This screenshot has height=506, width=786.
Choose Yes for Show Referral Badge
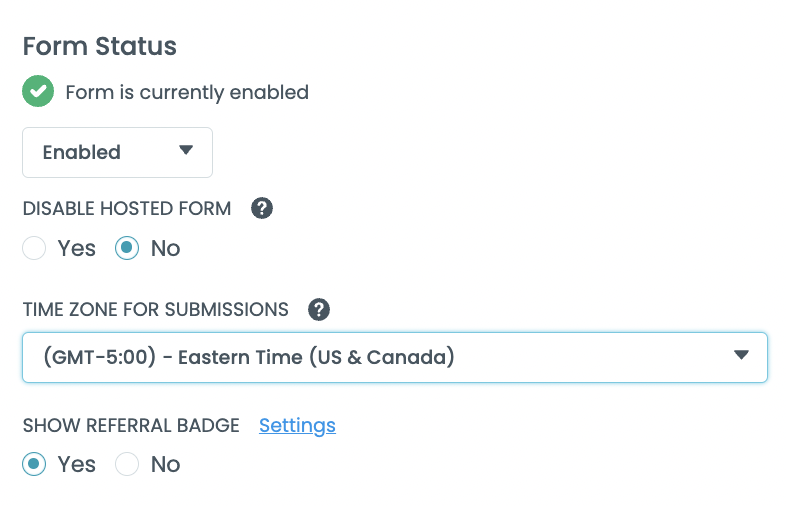[35, 464]
